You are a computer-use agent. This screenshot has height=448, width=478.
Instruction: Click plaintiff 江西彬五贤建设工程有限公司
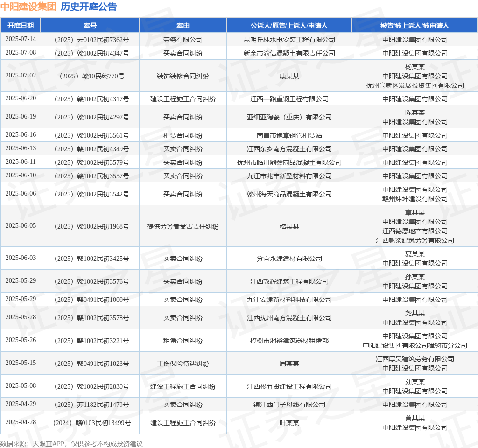click(x=289, y=386)
